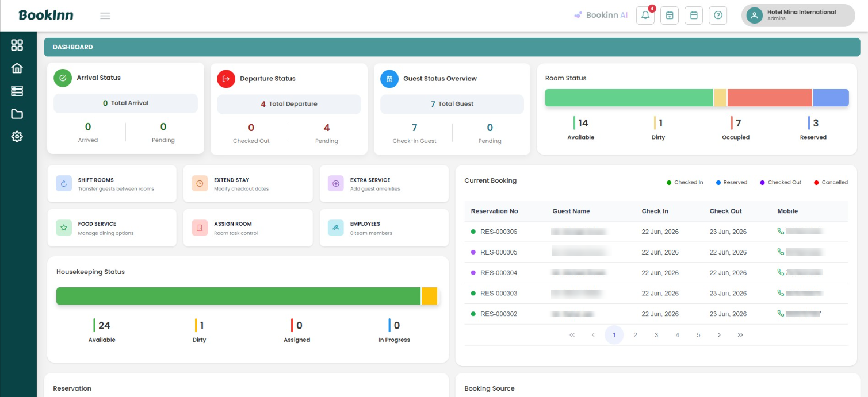Screen dimensions: 868x397
Task: Toggle the hamburger sidebar menu
Action: click(x=105, y=16)
